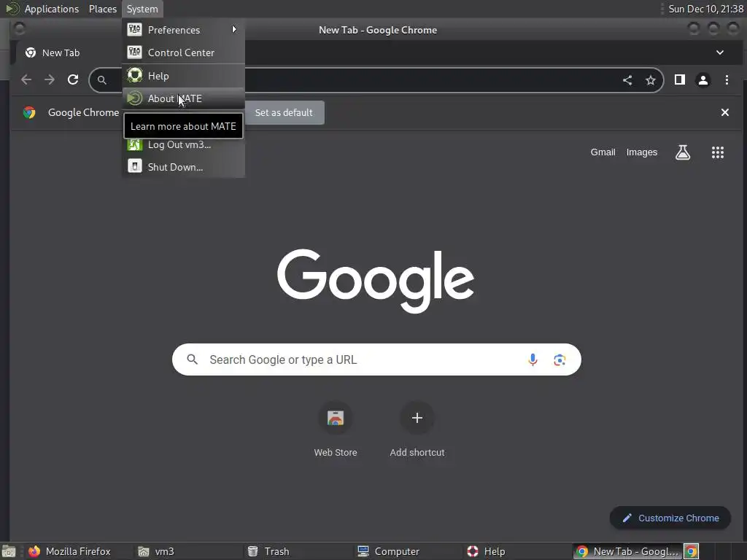Bookmark this tab with the star
This screenshot has width=747, height=560.
650,80
